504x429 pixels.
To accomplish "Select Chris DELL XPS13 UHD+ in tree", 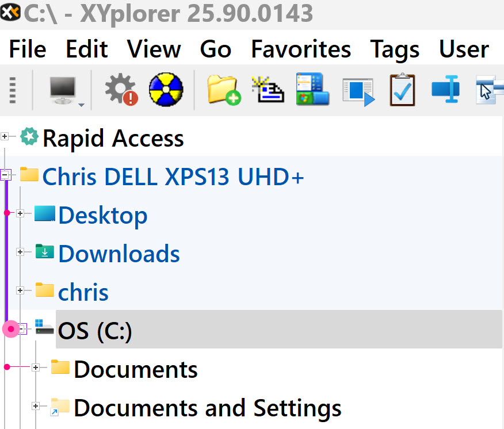I will click(x=173, y=177).
